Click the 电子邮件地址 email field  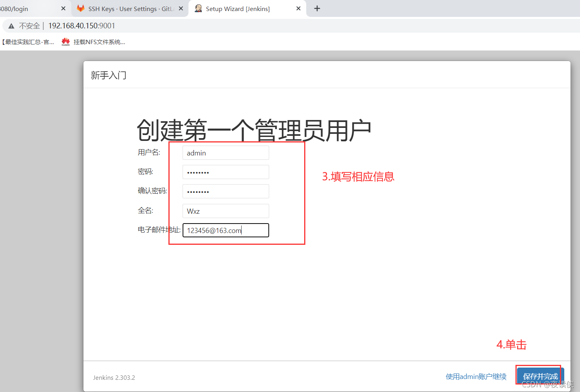[x=226, y=230]
